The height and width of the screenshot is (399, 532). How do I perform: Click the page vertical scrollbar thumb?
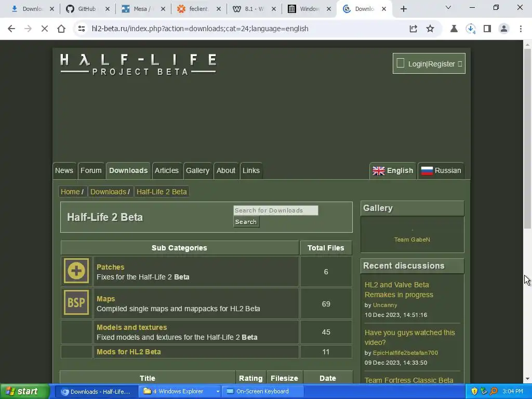[527, 138]
